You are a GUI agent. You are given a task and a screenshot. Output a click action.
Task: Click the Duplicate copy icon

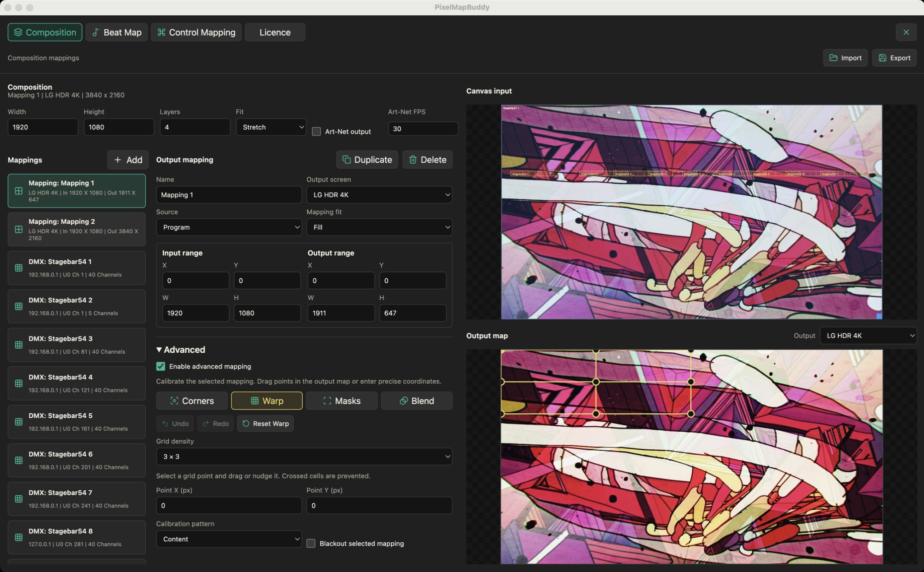tap(346, 160)
